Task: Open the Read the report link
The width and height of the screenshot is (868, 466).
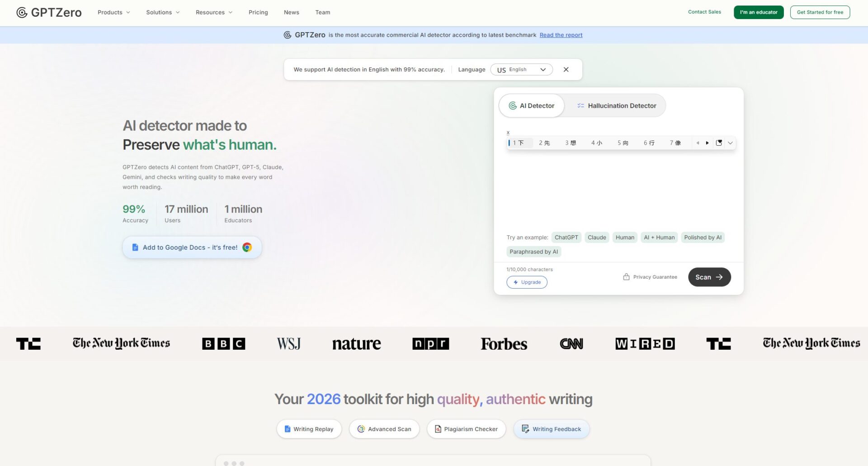Action: click(561, 35)
